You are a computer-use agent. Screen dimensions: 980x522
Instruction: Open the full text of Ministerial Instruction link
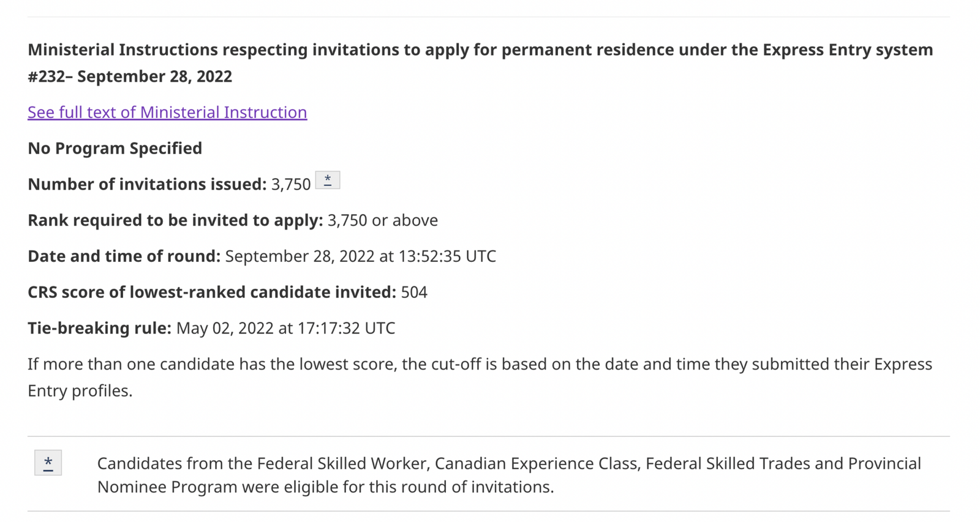click(167, 112)
